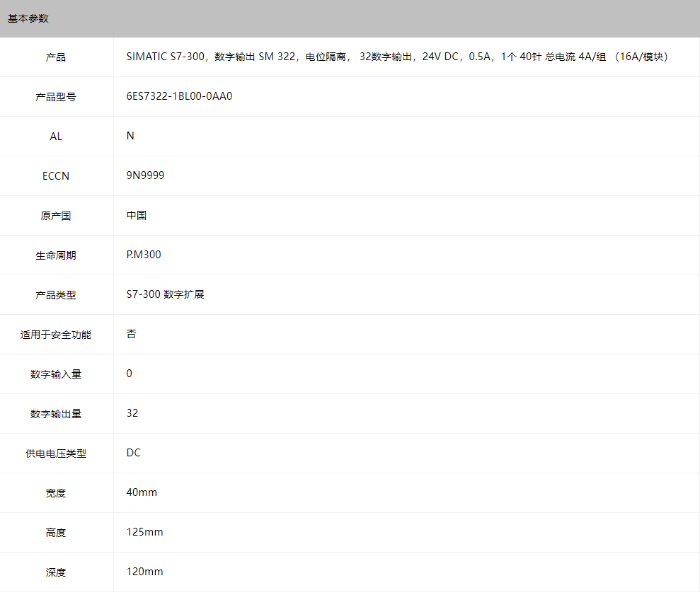The image size is (700, 595).
Task: Click the 宽度 label cell
Action: 56,493
